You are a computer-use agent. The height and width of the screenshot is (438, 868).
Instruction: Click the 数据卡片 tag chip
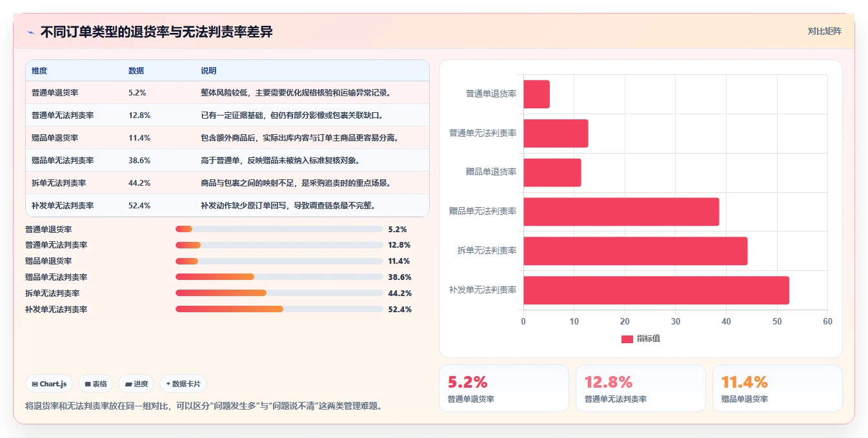pyautogui.click(x=183, y=384)
